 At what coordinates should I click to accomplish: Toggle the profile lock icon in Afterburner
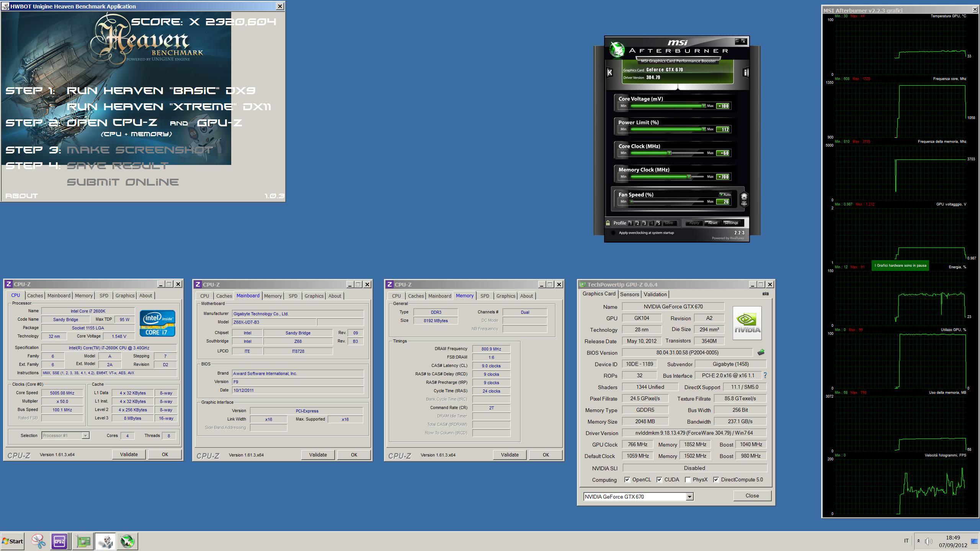(x=608, y=223)
